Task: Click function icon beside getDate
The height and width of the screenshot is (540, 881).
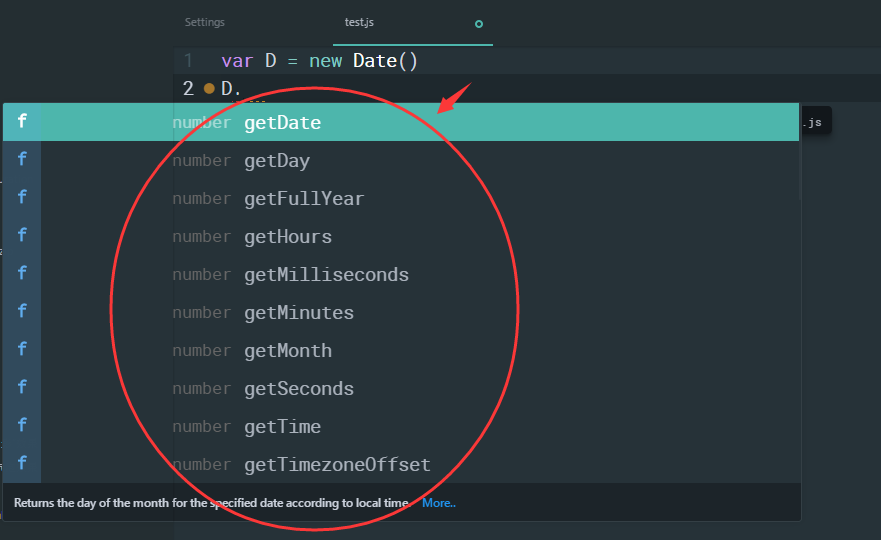Action: 22,121
